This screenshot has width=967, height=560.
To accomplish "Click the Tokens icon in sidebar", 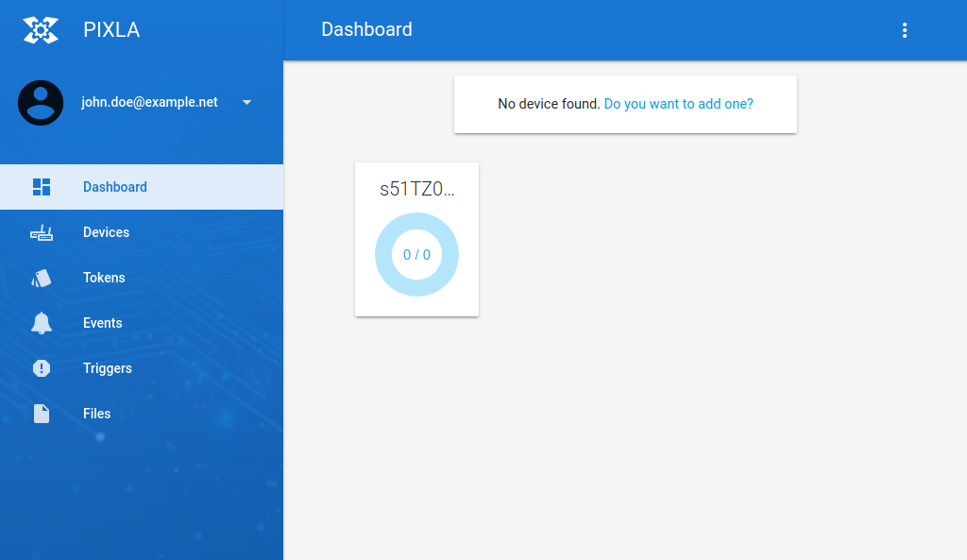I will click(x=42, y=277).
